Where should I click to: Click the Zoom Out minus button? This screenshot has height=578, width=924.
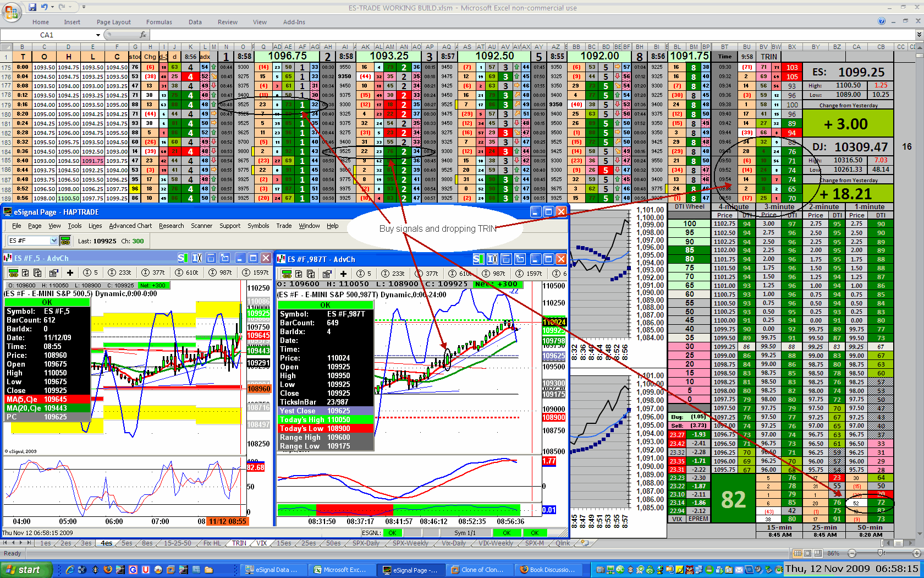[x=852, y=553]
